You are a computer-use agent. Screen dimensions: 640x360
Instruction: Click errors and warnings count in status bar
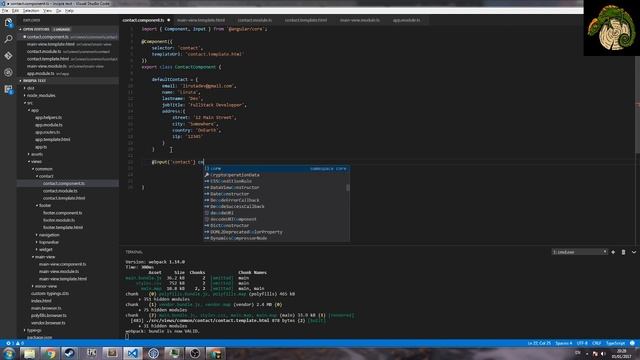(x=14, y=343)
